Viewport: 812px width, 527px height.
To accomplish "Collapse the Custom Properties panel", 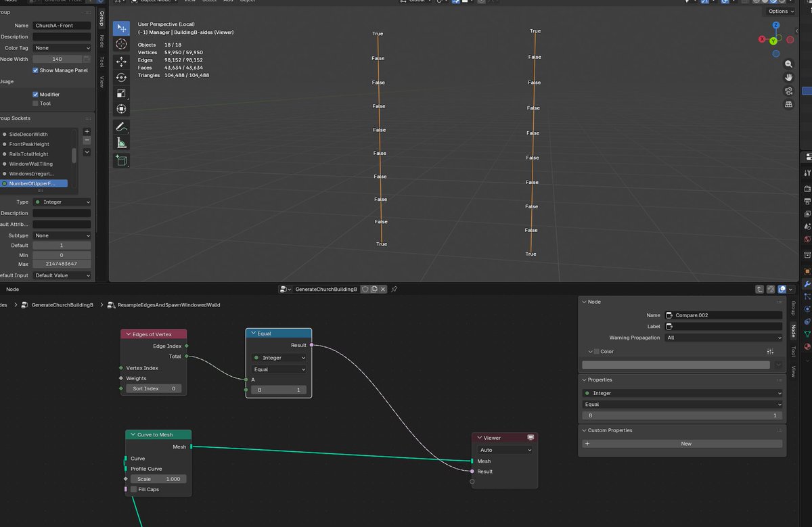I will click(x=585, y=430).
